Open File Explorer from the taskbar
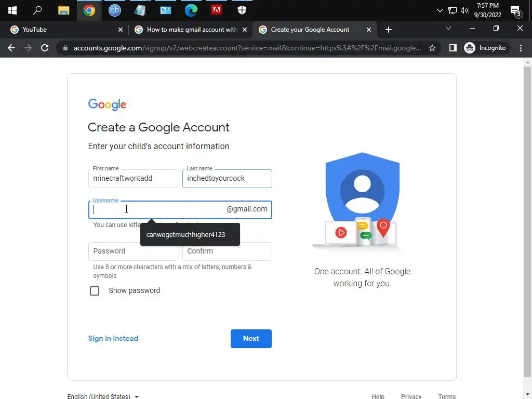The image size is (532, 399). tap(63, 10)
